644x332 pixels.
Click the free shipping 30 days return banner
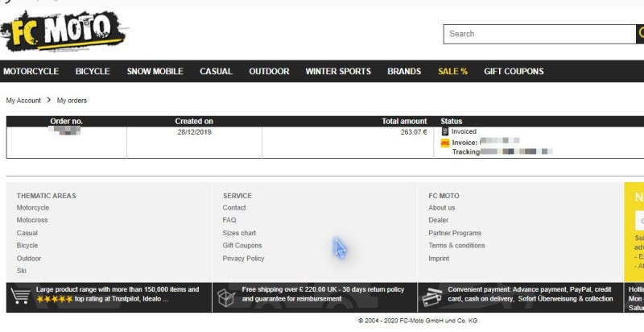[323, 294]
